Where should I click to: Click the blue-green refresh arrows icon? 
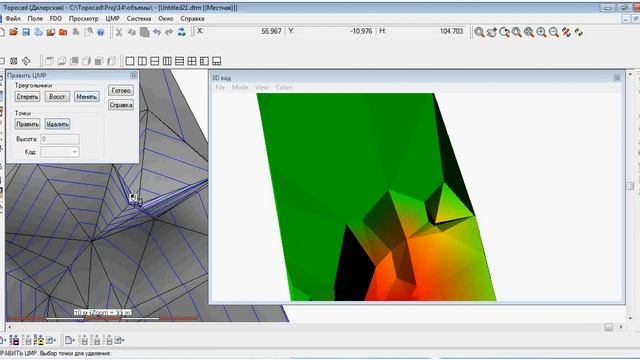(x=182, y=32)
